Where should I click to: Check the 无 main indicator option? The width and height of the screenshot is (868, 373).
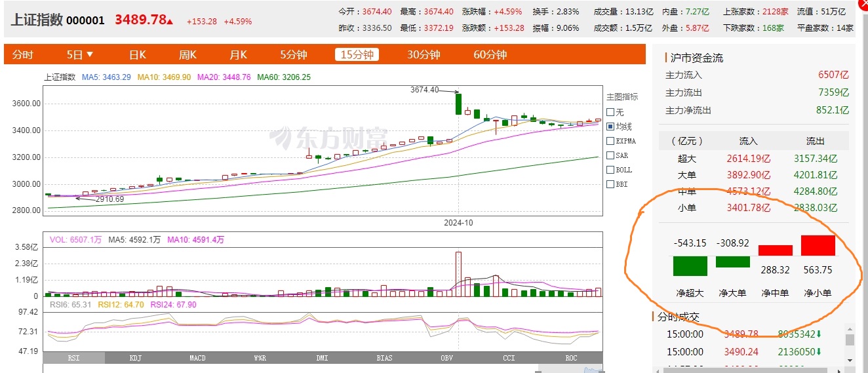point(610,112)
